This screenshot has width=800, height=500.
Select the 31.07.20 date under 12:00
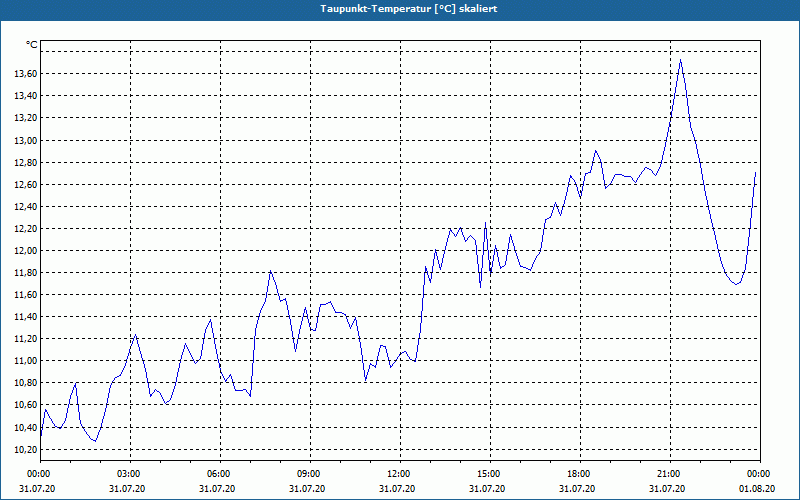coord(397,489)
